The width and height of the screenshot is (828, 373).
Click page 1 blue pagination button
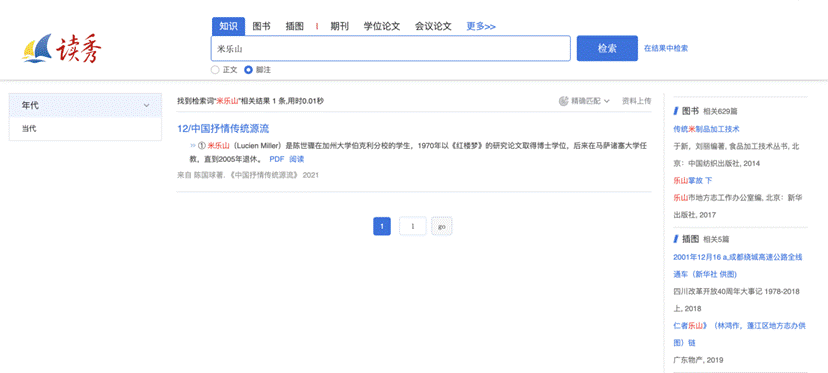click(382, 226)
